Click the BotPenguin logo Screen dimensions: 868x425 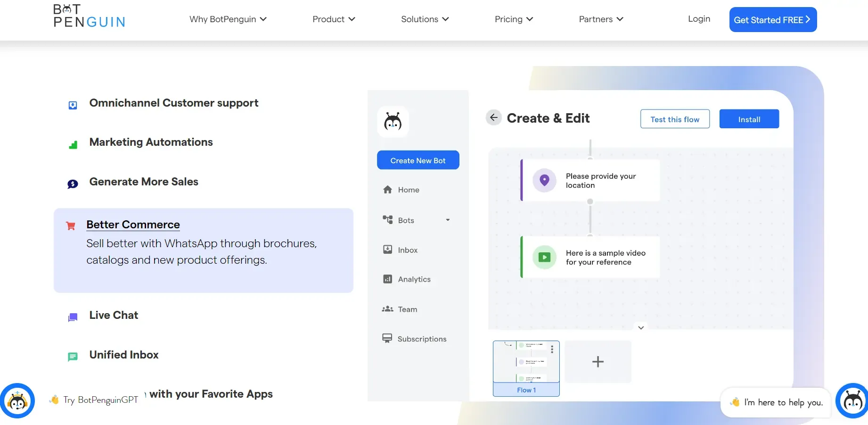pos(89,16)
